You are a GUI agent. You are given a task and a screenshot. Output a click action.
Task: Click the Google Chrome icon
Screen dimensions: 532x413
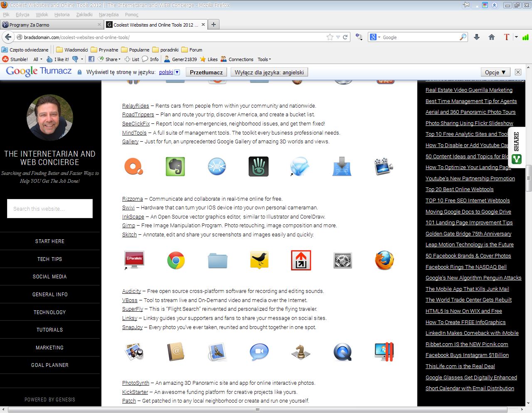(x=176, y=261)
